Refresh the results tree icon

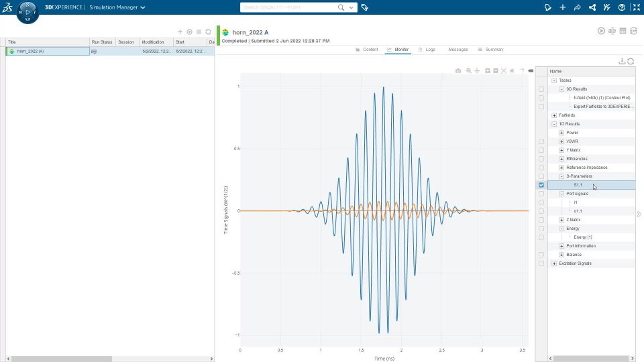coord(631,61)
